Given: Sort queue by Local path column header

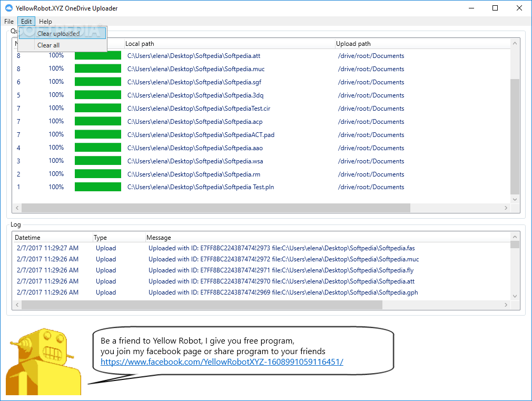Looking at the screenshot, I should pyautogui.click(x=229, y=43).
